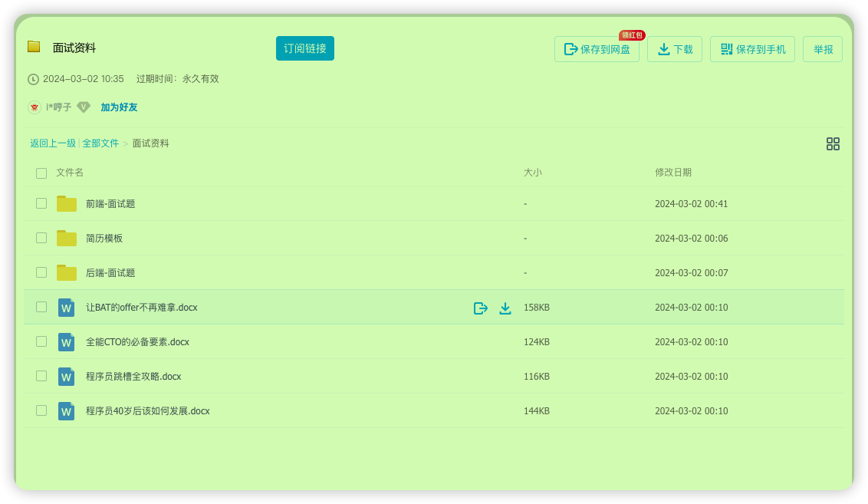
Task: Sort by 大小 column header
Action: (532, 173)
